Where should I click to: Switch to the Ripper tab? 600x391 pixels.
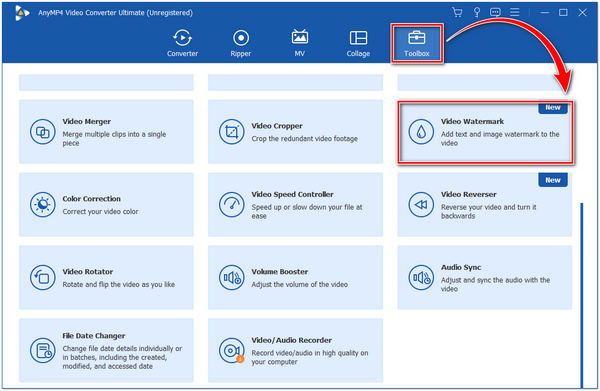[x=241, y=44]
